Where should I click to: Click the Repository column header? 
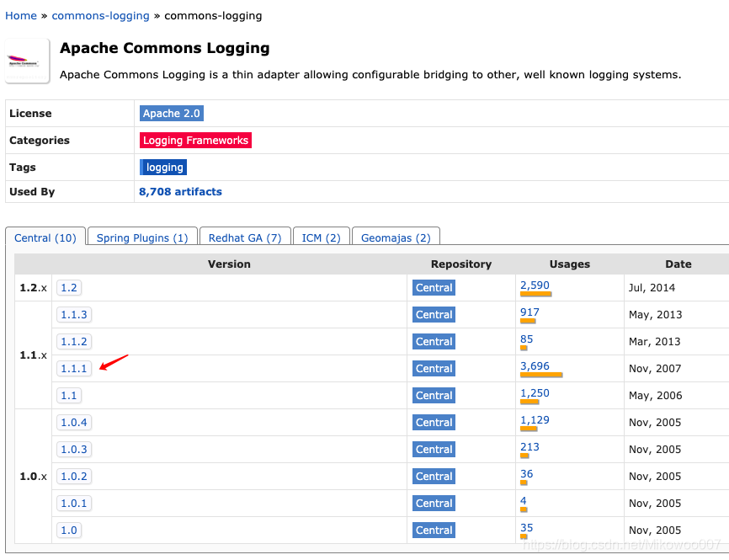(x=461, y=264)
